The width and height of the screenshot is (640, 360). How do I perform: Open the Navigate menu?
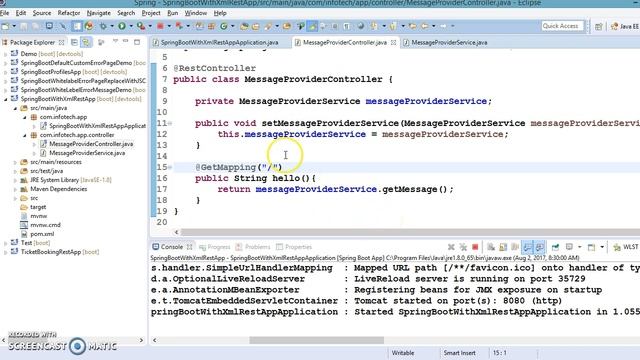pyautogui.click(x=98, y=13)
